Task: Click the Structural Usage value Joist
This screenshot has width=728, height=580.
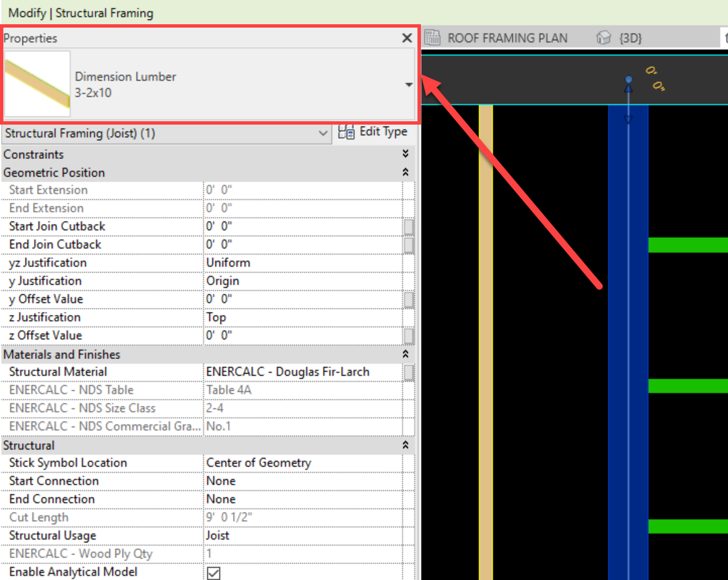Action: click(x=302, y=536)
